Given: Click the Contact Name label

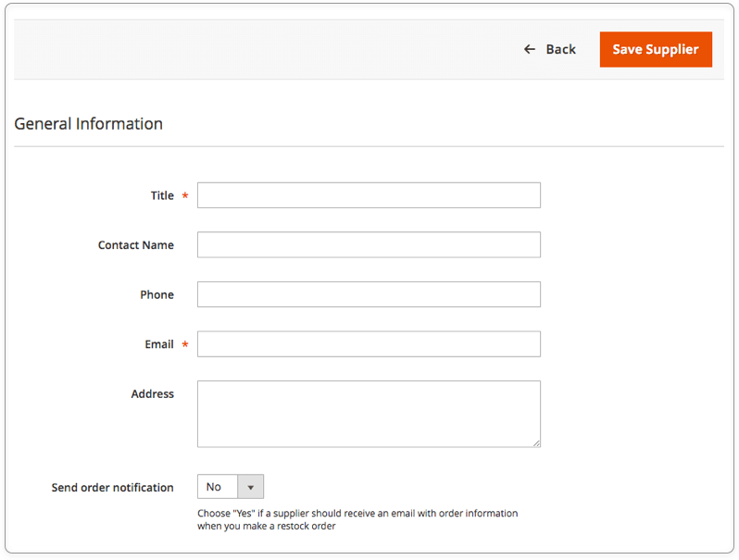Looking at the screenshot, I should (x=136, y=245).
